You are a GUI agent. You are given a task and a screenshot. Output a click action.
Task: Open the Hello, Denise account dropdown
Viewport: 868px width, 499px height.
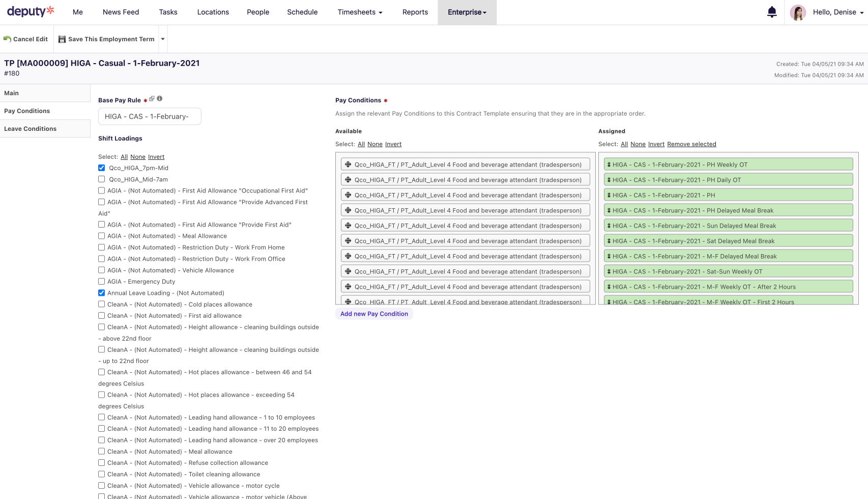click(x=838, y=12)
